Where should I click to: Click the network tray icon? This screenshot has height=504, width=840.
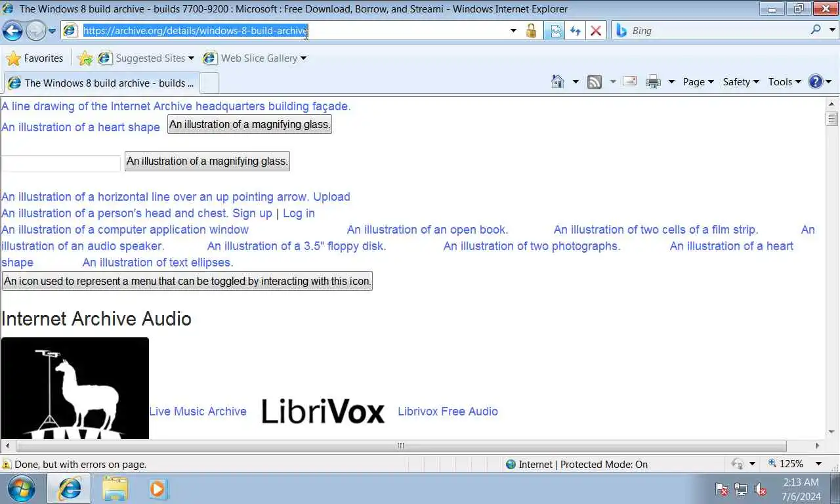[x=741, y=490]
